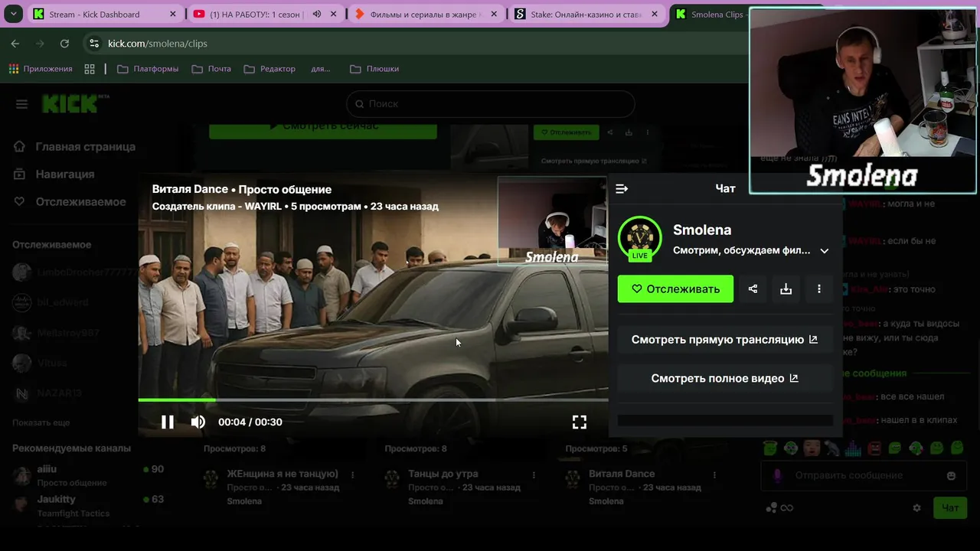
Task: Click the Smolena channel avatar with LIVE badge
Action: pos(640,239)
